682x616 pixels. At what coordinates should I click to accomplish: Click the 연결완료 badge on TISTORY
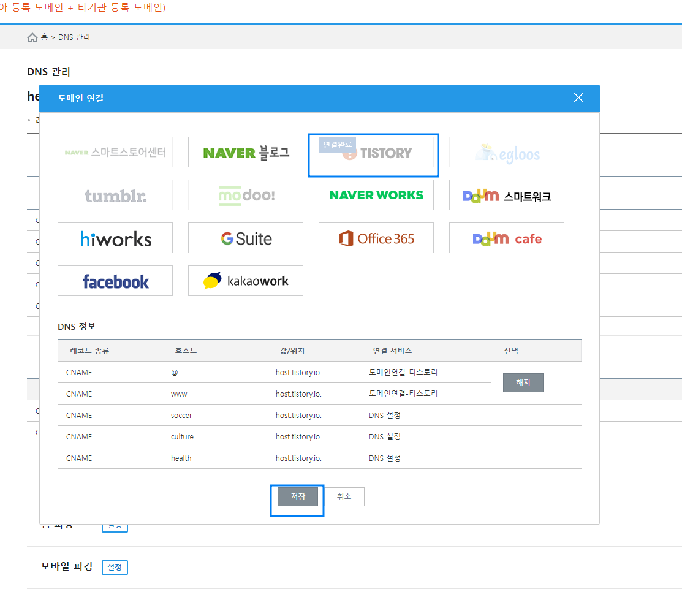click(x=338, y=145)
